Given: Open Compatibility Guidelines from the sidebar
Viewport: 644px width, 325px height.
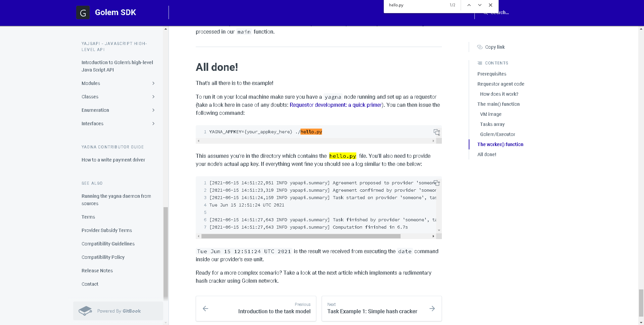Looking at the screenshot, I should pyautogui.click(x=108, y=243).
